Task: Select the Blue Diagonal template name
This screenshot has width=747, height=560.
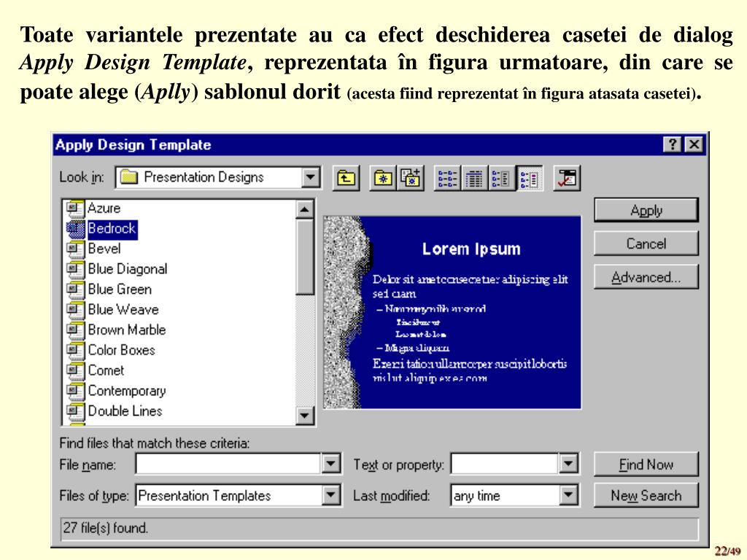Action: (128, 270)
